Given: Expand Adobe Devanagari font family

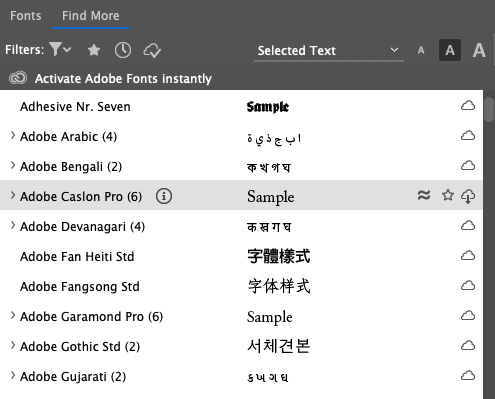Looking at the screenshot, I should [13, 225].
